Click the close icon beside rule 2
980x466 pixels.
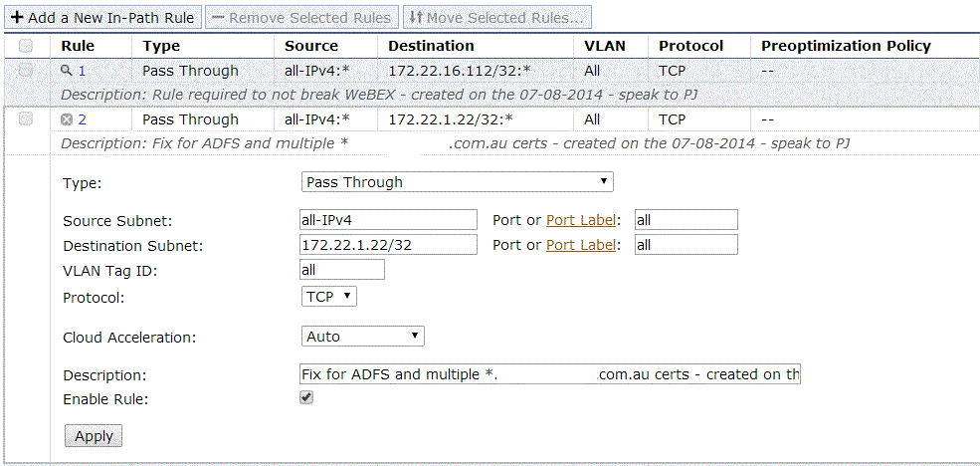pos(67,119)
